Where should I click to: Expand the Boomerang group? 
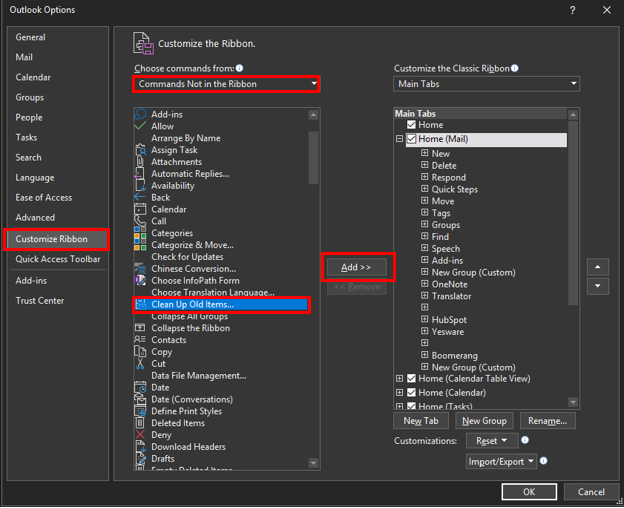[425, 354]
